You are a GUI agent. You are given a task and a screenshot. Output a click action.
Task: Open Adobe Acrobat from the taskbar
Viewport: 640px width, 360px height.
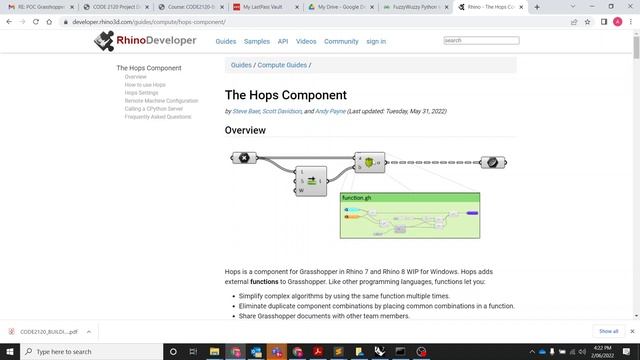pos(318,351)
